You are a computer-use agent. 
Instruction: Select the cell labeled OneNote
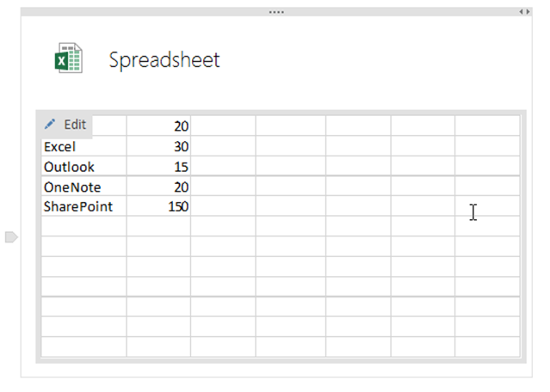[83, 187]
